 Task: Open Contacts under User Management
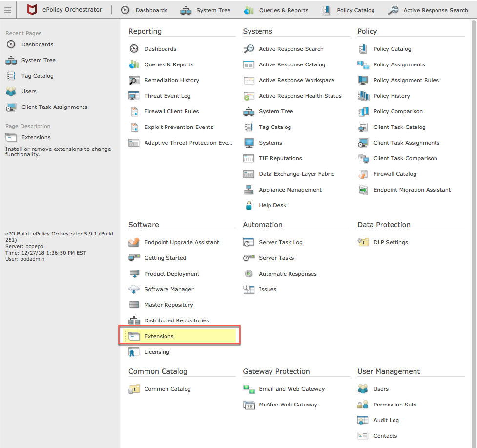385,436
